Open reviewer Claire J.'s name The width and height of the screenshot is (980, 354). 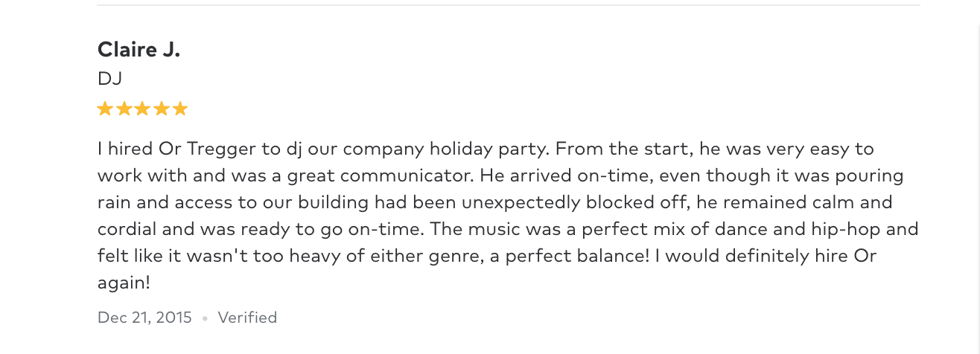[139, 50]
